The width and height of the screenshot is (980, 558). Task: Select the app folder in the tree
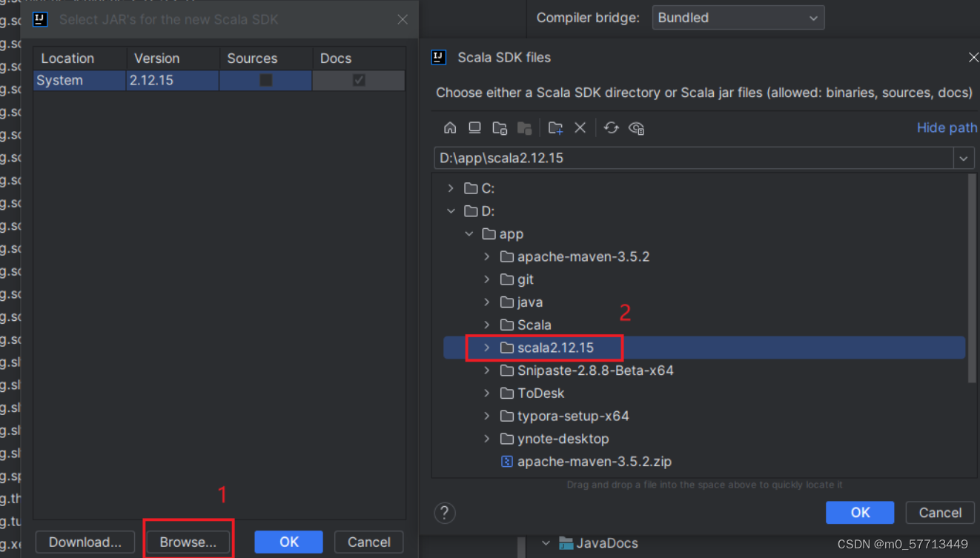511,234
